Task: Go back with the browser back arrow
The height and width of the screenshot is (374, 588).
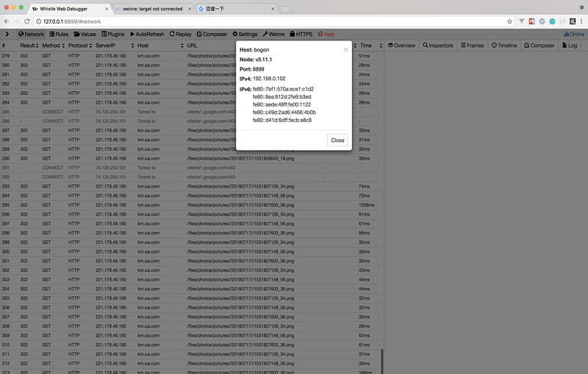Action: pos(7,21)
